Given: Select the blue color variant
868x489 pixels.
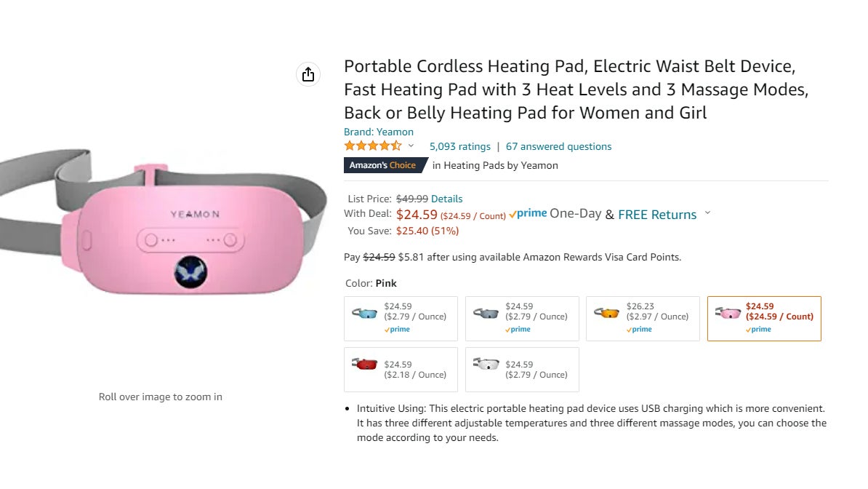Looking at the screenshot, I should pos(400,318).
